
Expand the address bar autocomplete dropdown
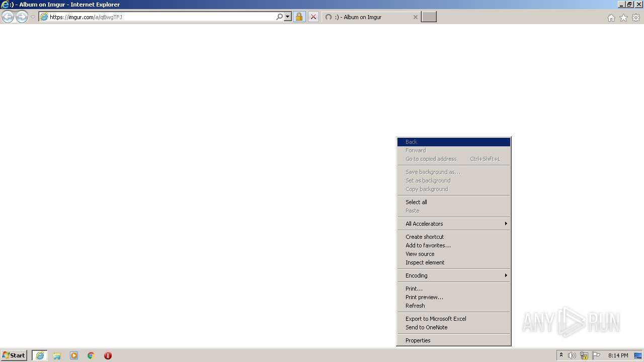click(288, 17)
